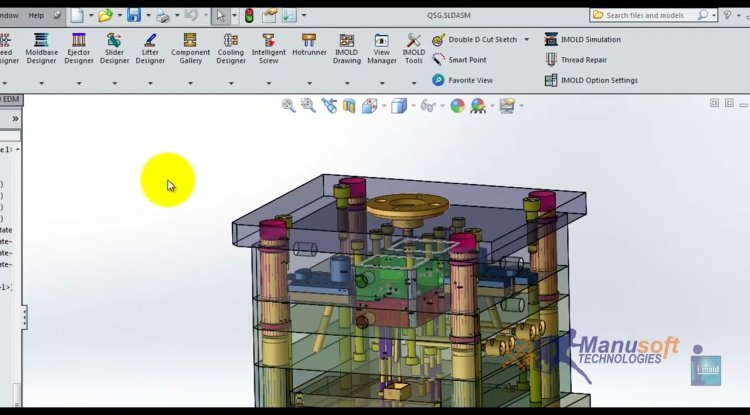The width and height of the screenshot is (750, 415).
Task: Click the Previous View icon
Action: click(329, 106)
